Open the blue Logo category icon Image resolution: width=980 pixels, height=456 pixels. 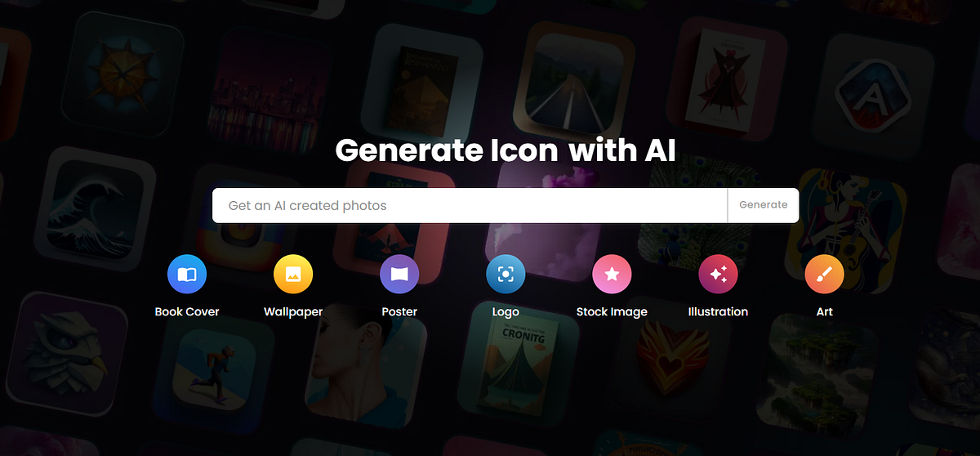tap(506, 275)
